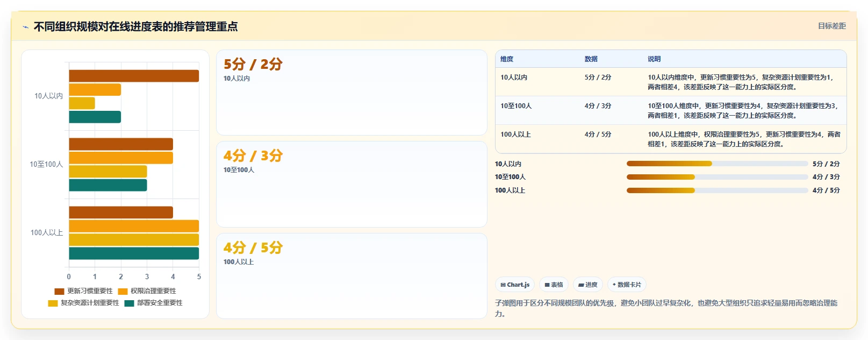Click the 4分 / 3分 value after the progress bar
The width and height of the screenshot is (868, 340).
point(826,177)
